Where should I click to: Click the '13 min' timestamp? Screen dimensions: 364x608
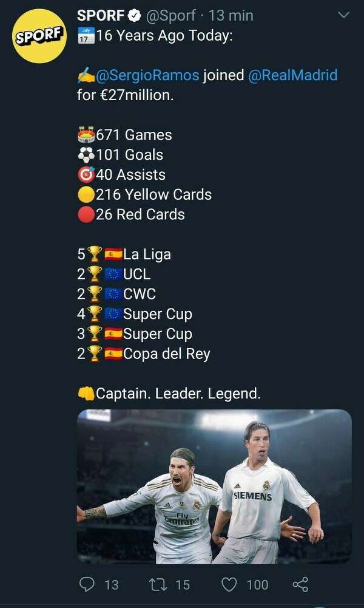231,15
